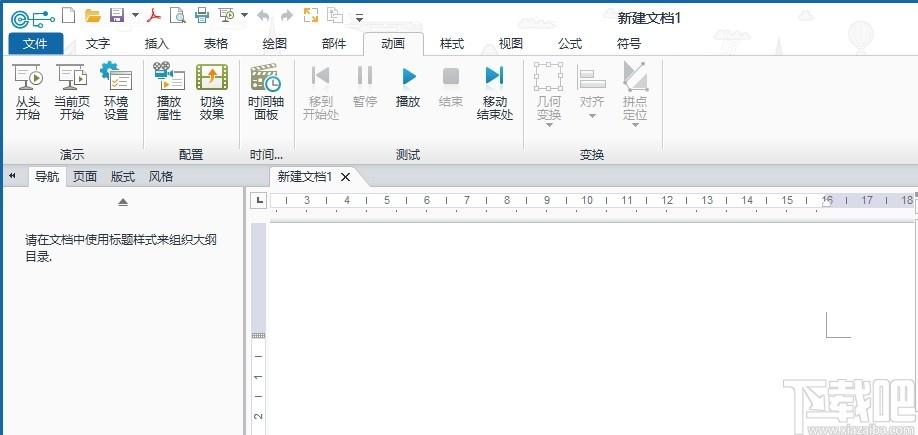918x435 pixels.
Task: Switch to the 表格 ribbon tab
Action: [215, 43]
